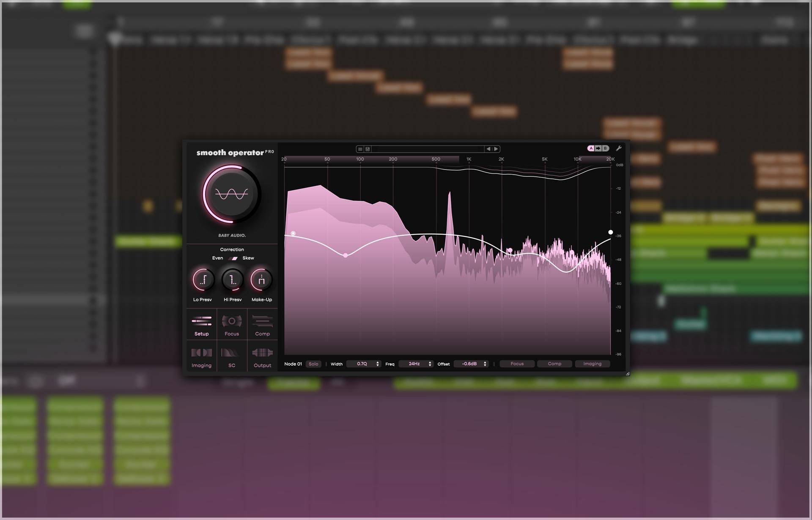Click the 1K frequency axis label
Viewport: 812px width, 520px height.
(x=469, y=159)
